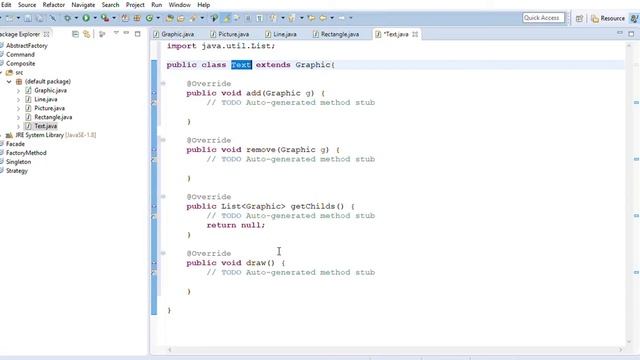The height and width of the screenshot is (360, 640).
Task: Open the Debug dropdown arrow
Action: click(x=76, y=18)
